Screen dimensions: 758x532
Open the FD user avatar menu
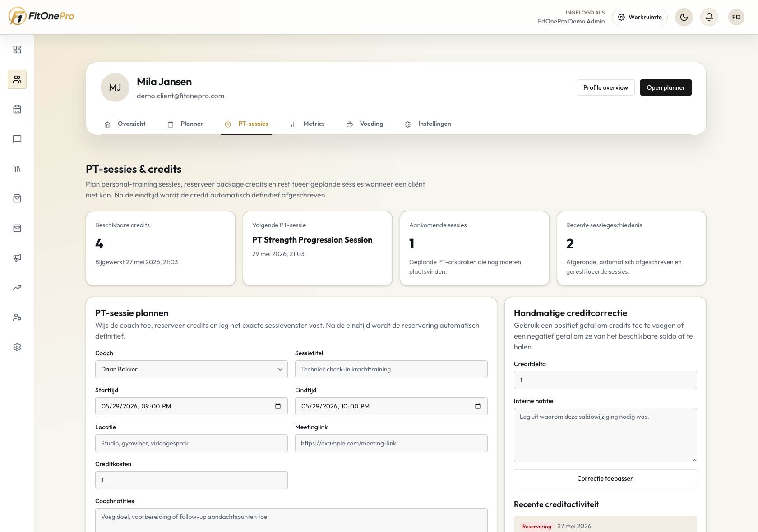736,17
